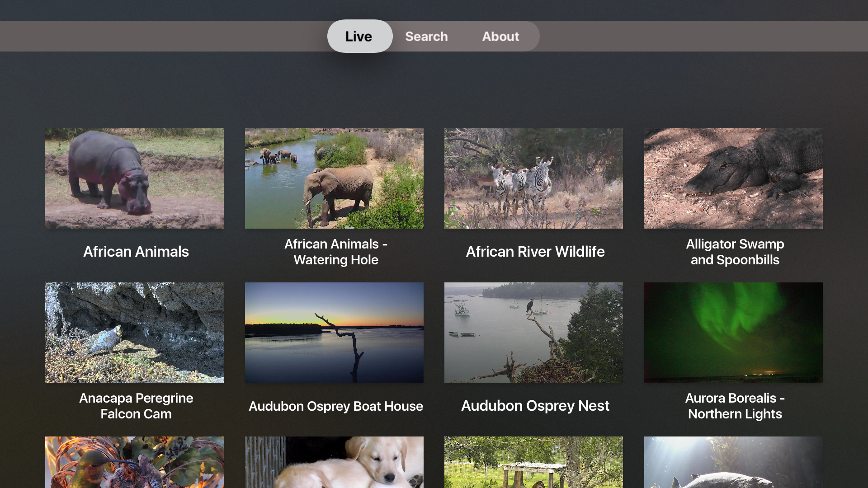
Task: Click the 'Audubon Osprey Boat House' title
Action: pyautogui.click(x=336, y=406)
